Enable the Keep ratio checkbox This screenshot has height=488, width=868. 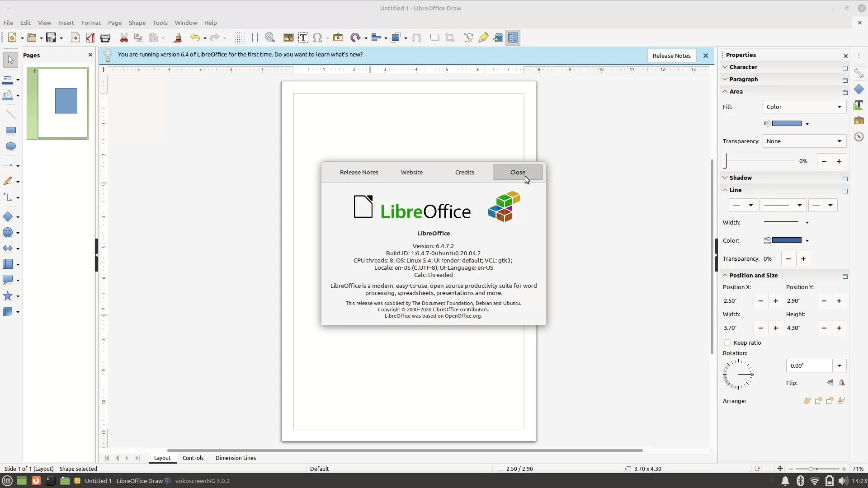coord(727,343)
